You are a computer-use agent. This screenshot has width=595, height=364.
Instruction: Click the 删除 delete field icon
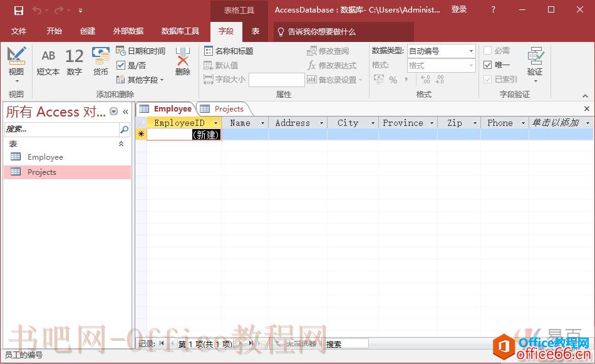coord(183,61)
